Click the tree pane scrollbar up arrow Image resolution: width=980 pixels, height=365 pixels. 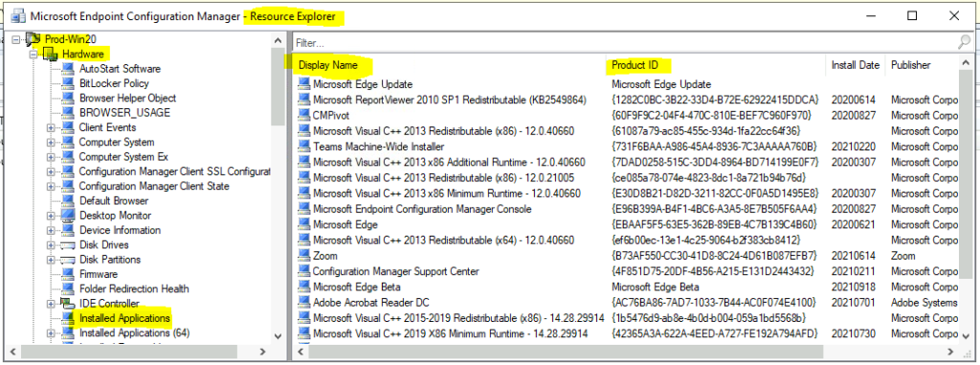[278, 39]
